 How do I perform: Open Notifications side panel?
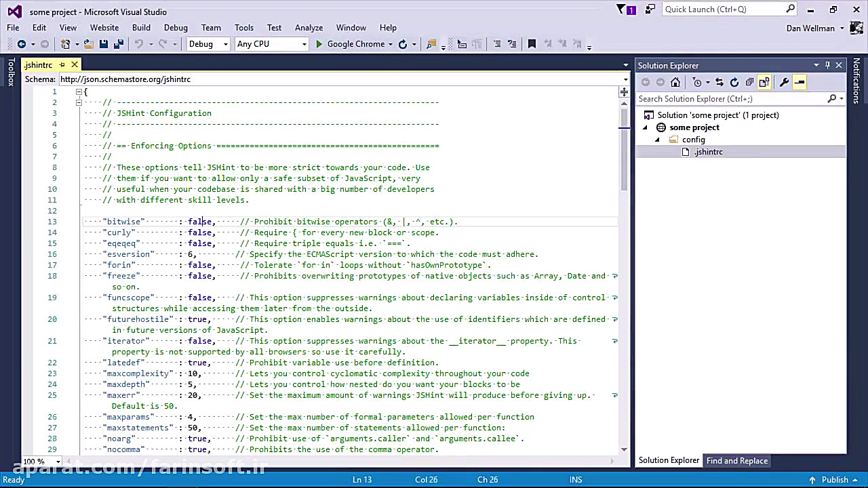click(x=856, y=81)
